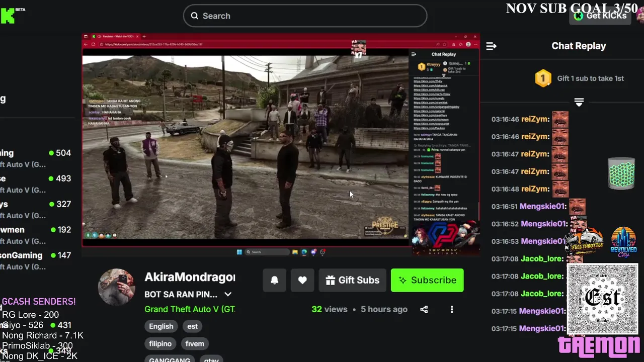Click the video player game scene
Viewport: 644px width, 362px height.
pos(246,147)
